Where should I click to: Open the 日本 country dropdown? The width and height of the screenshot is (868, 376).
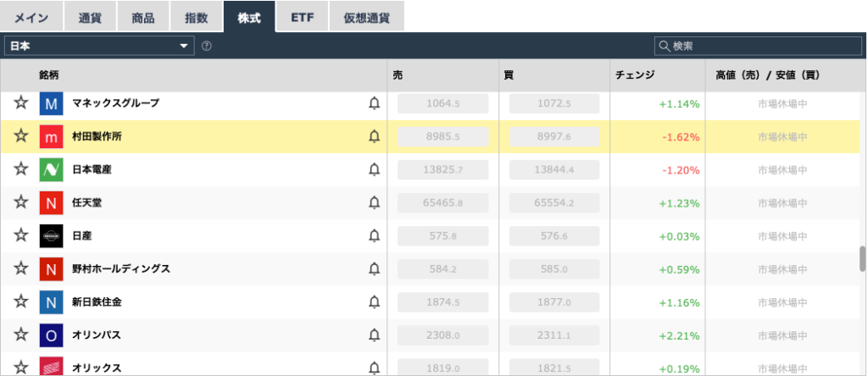pos(99,47)
